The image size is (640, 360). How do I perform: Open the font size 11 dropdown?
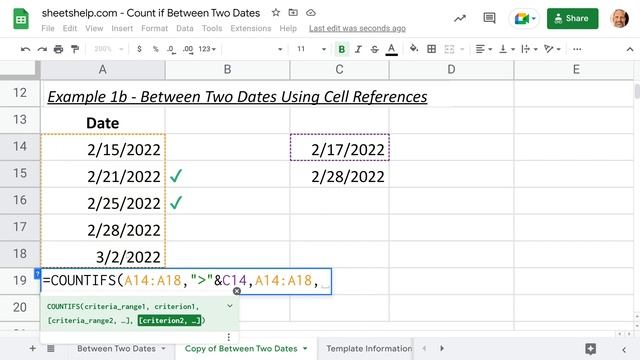(x=311, y=49)
